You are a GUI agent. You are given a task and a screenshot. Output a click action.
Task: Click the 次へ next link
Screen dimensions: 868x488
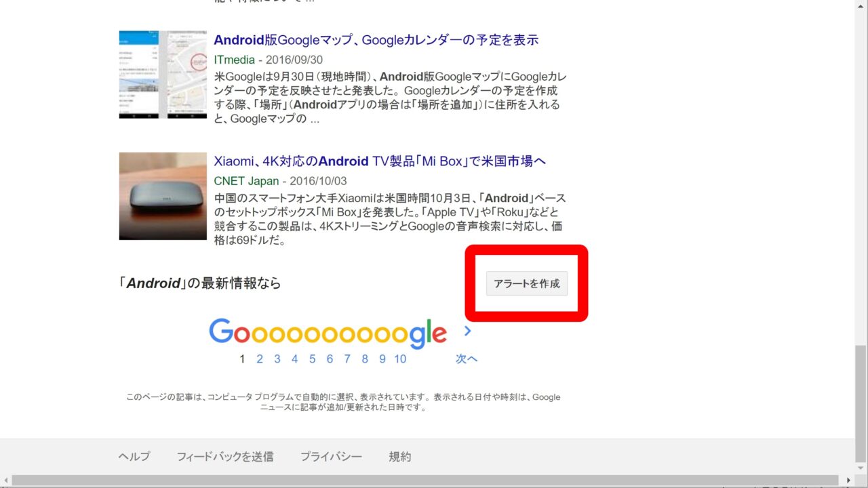pos(467,359)
